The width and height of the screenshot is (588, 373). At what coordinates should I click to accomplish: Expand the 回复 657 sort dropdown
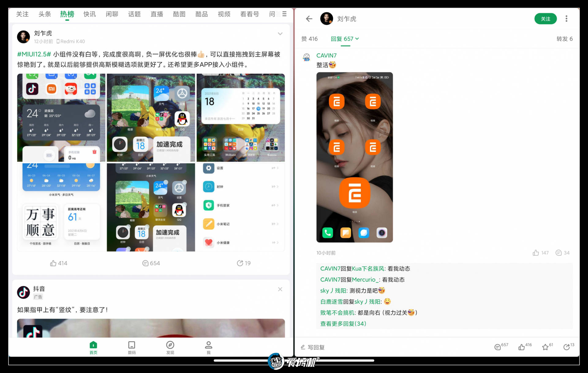(345, 39)
